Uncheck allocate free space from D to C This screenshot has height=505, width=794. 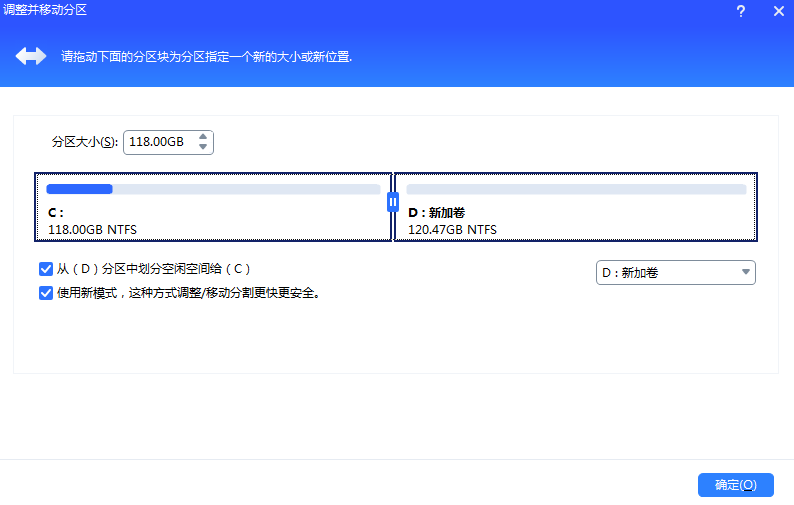[46, 269]
